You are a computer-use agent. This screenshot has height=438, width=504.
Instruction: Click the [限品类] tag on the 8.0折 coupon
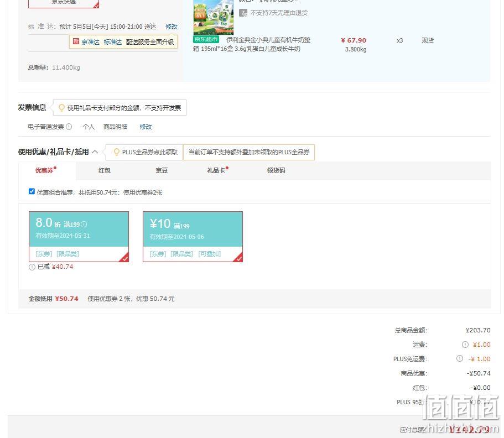pos(67,254)
